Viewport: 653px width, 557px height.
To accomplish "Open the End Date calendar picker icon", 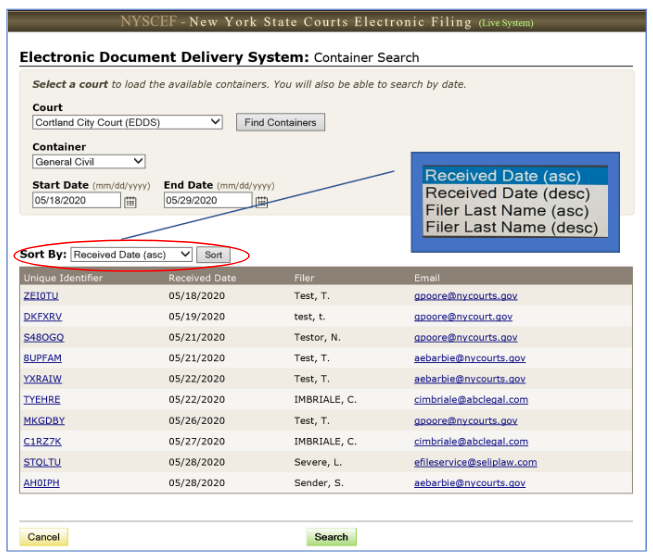I will click(261, 201).
